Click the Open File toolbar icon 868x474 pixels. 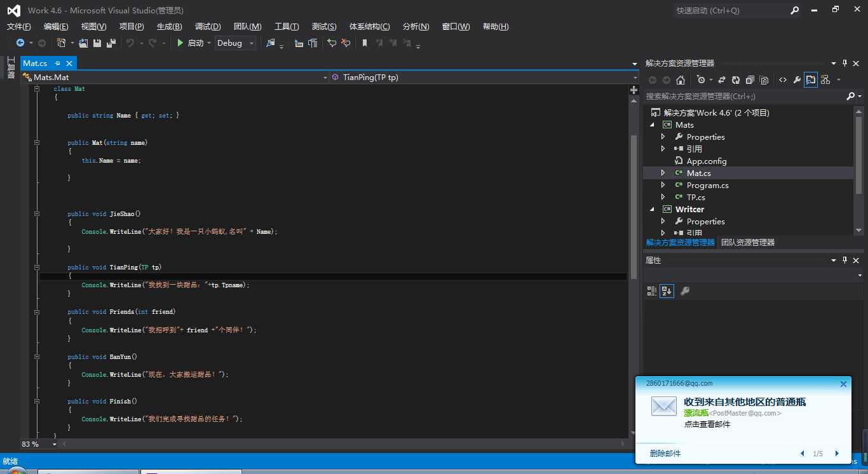(x=83, y=43)
